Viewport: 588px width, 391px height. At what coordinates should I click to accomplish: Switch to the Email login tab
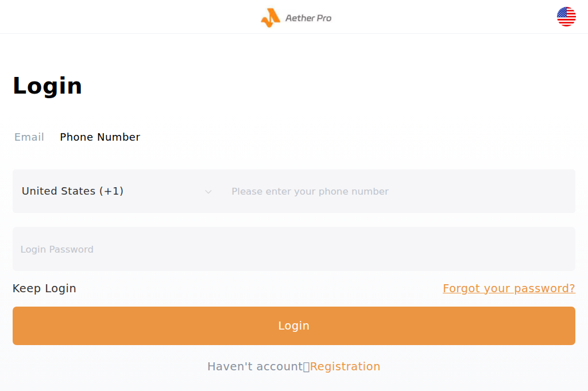click(29, 137)
